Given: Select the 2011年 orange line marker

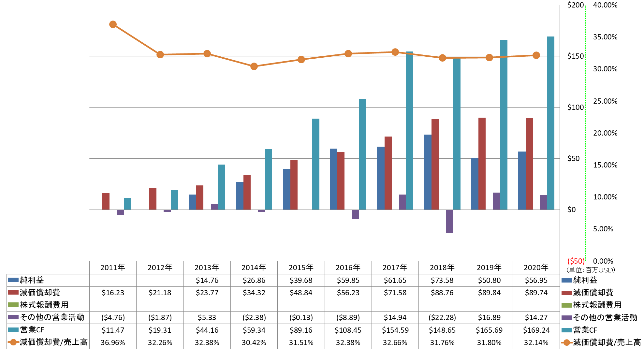Looking at the screenshot, I should point(113,24).
